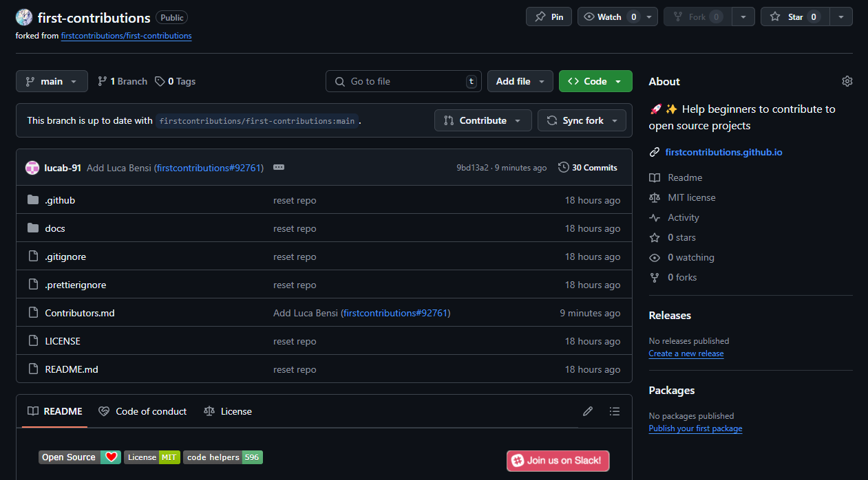Click the License MIT badge
868x480 pixels.
151,457
